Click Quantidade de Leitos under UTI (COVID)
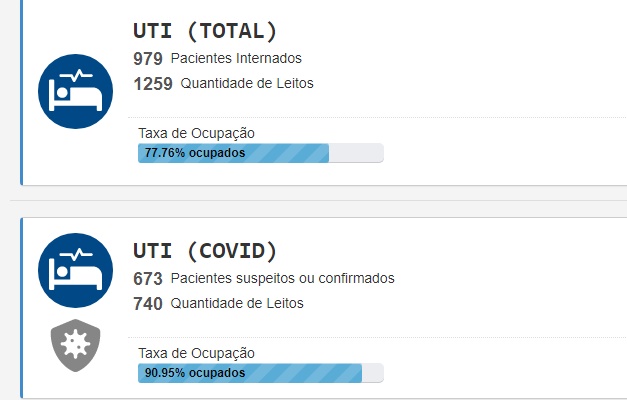The image size is (627, 400). [237, 303]
